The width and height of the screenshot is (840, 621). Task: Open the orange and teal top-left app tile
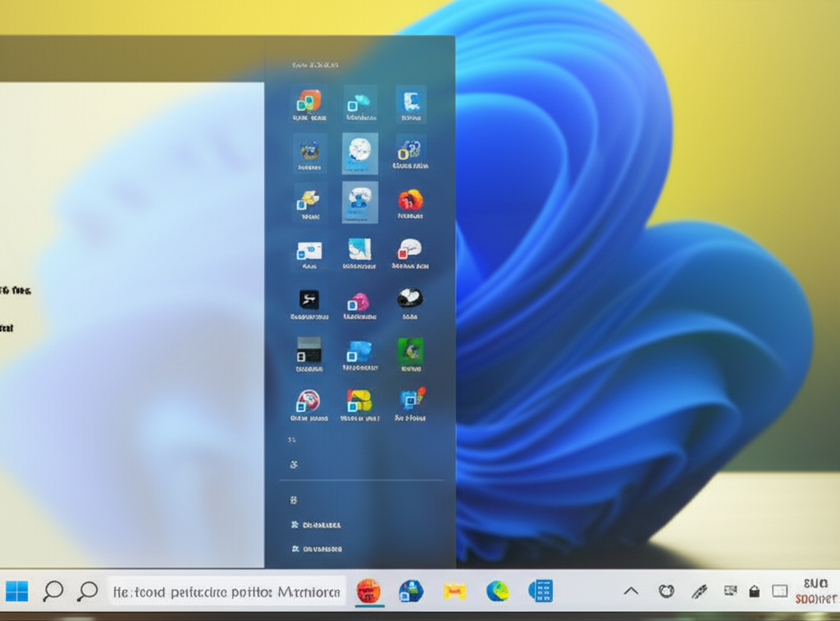[309, 102]
